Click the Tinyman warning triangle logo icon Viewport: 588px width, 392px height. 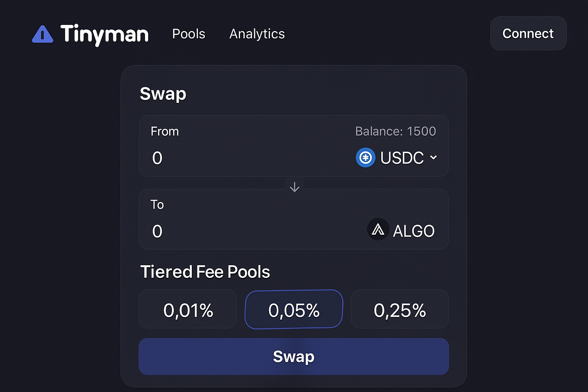[42, 34]
